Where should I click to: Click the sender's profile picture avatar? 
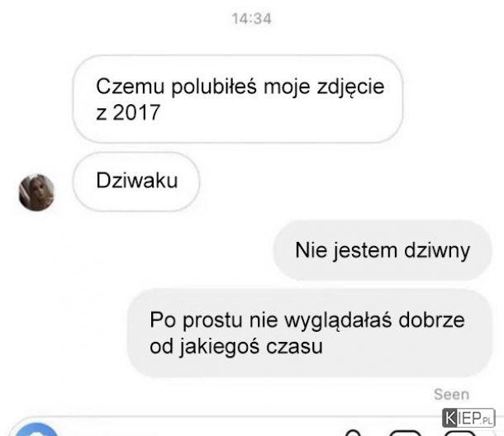tap(36, 192)
